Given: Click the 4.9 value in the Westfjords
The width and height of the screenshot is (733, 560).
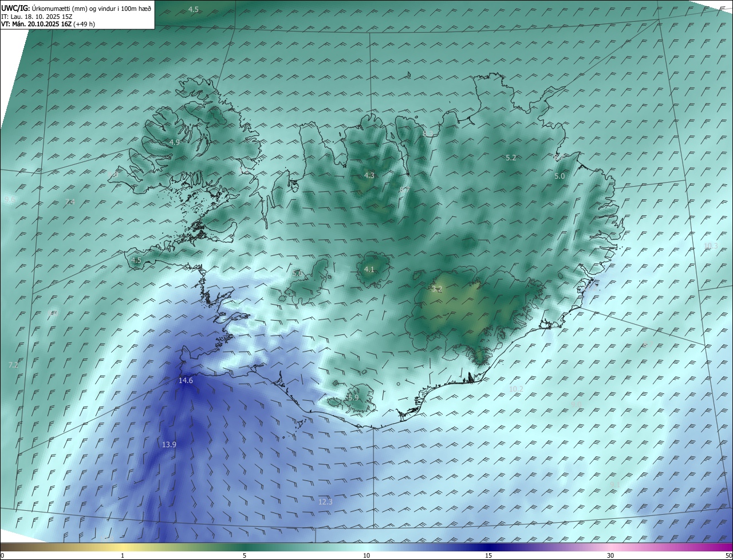Looking at the screenshot, I should [x=174, y=142].
